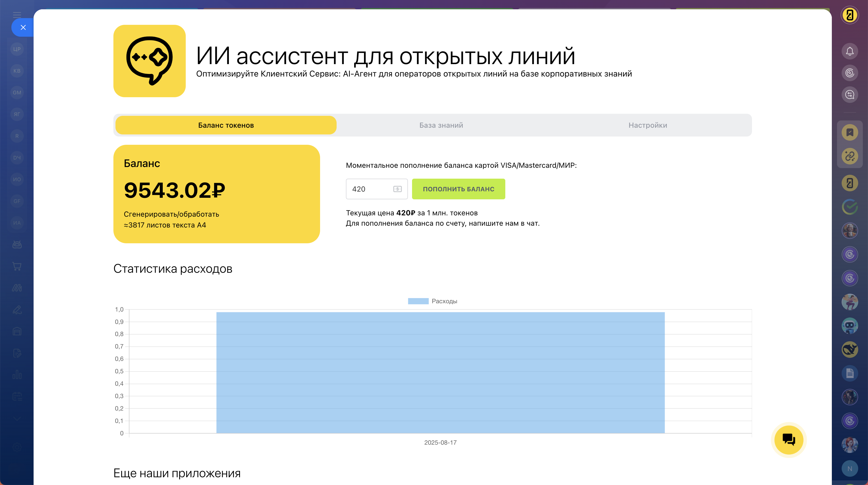Open the chat history bubble icon

click(849, 95)
